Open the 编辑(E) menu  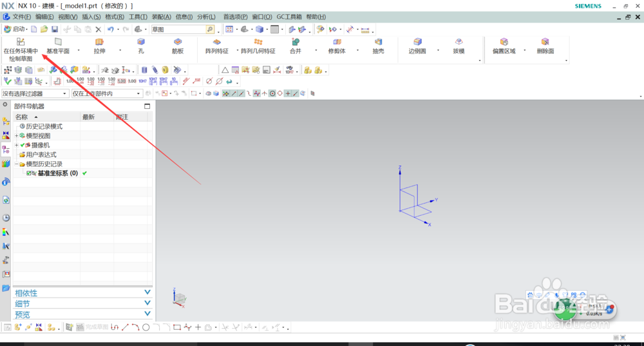pyautogui.click(x=44, y=17)
